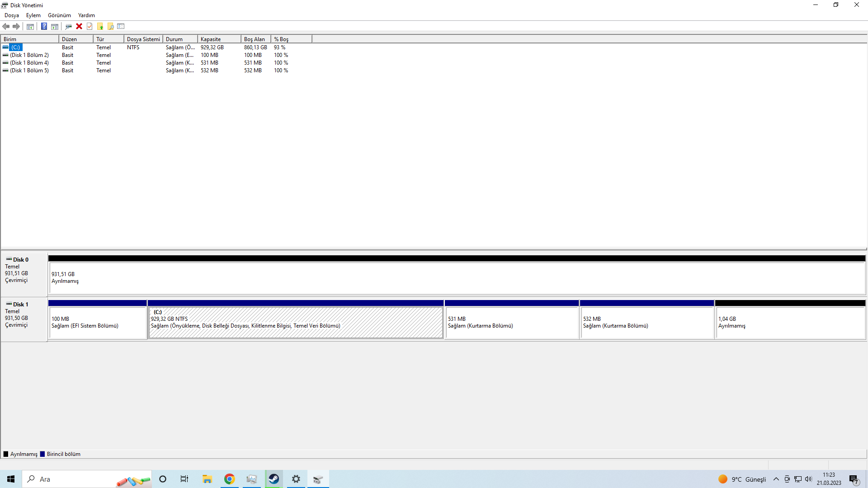
Task: Click the drive with magnifier toolbar icon
Action: [x=68, y=26]
